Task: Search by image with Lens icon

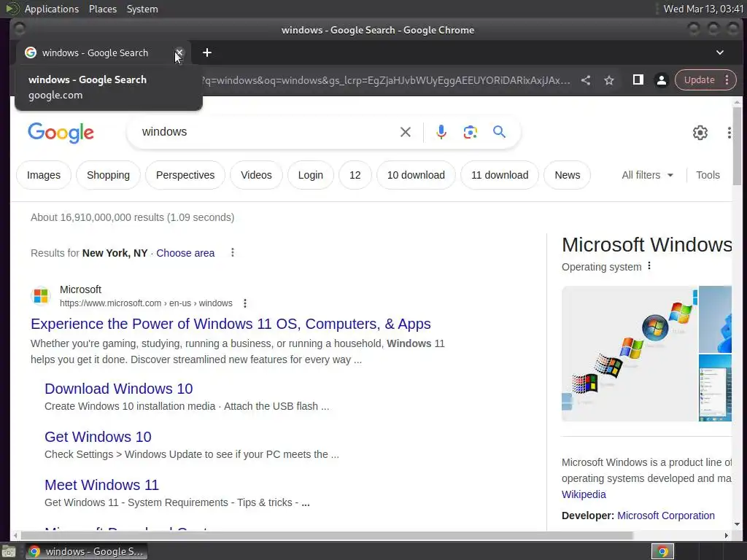Action: pos(471,132)
